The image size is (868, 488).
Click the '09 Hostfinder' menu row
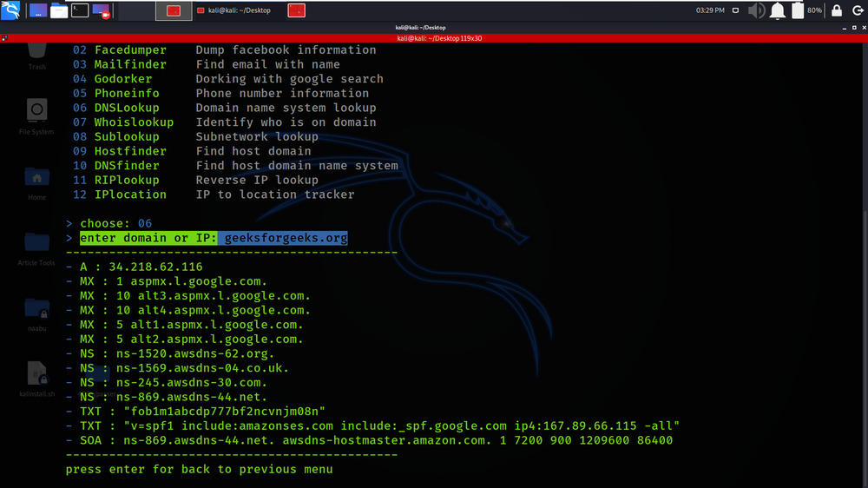192,151
